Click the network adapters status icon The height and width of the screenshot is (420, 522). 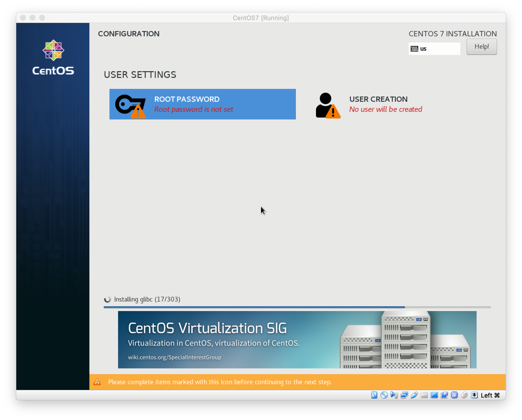[404, 395]
